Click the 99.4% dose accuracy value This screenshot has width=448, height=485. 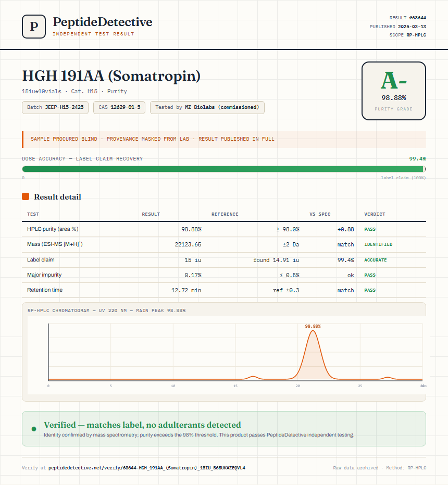(417, 159)
